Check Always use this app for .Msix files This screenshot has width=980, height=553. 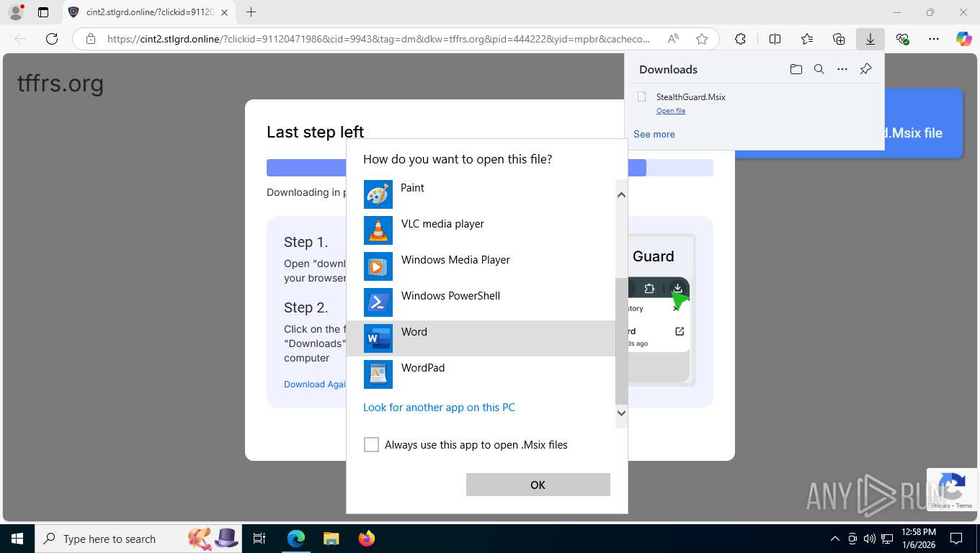(371, 445)
